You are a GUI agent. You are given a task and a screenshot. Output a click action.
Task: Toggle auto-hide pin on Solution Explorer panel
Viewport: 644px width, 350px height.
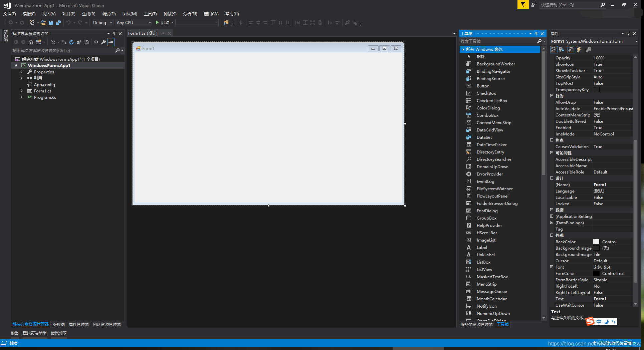pyautogui.click(x=114, y=33)
